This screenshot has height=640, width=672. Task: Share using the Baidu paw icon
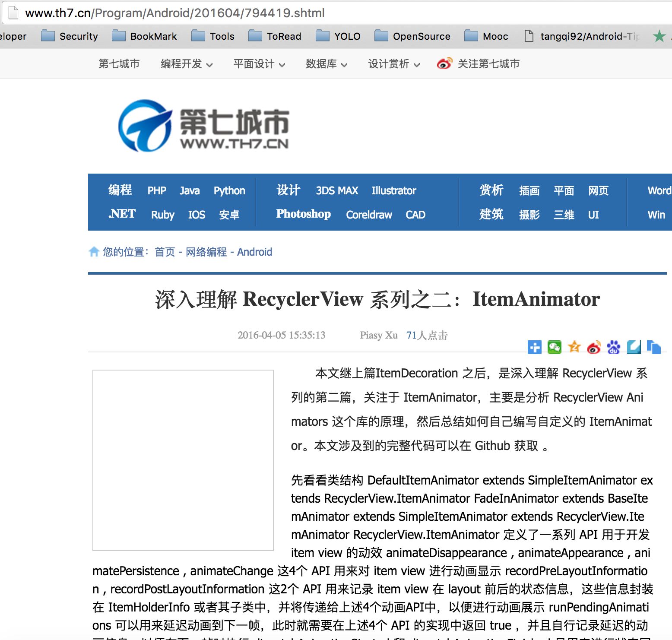(614, 347)
